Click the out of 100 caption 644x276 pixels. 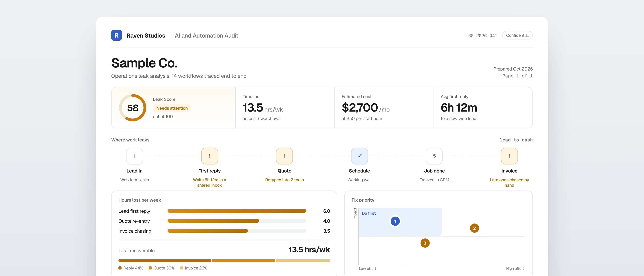coord(163,117)
